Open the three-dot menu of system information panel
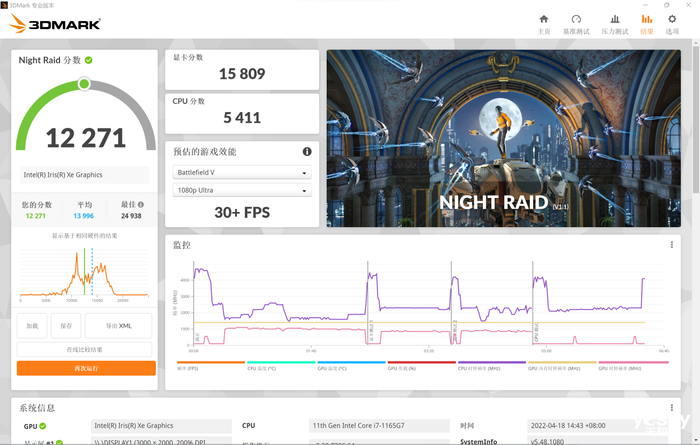Viewport: 700px width, 445px height. tap(671, 407)
